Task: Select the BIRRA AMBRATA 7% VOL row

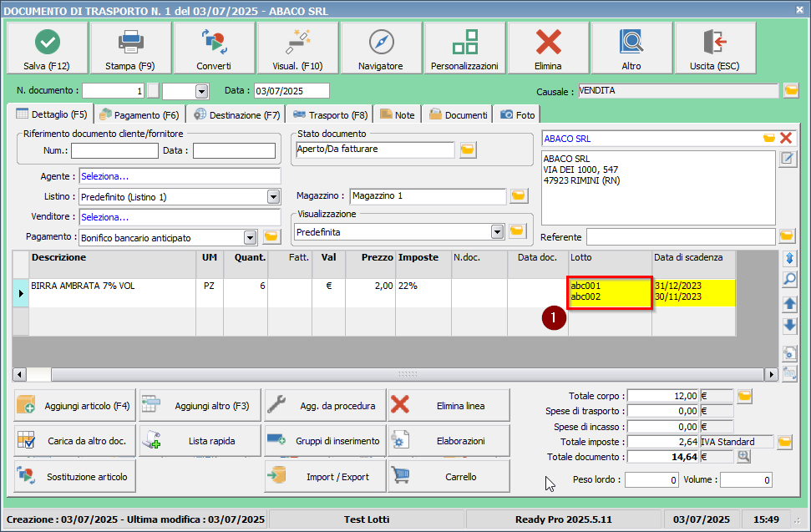Action: (x=374, y=292)
